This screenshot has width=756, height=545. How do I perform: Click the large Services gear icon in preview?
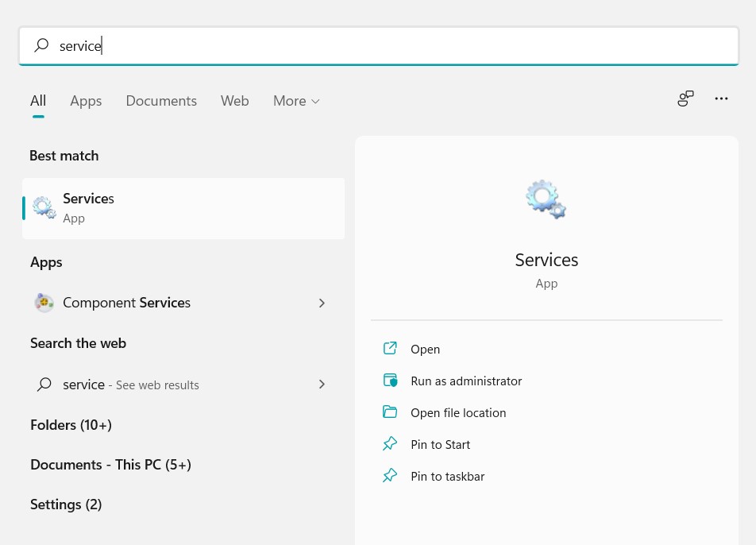point(546,199)
